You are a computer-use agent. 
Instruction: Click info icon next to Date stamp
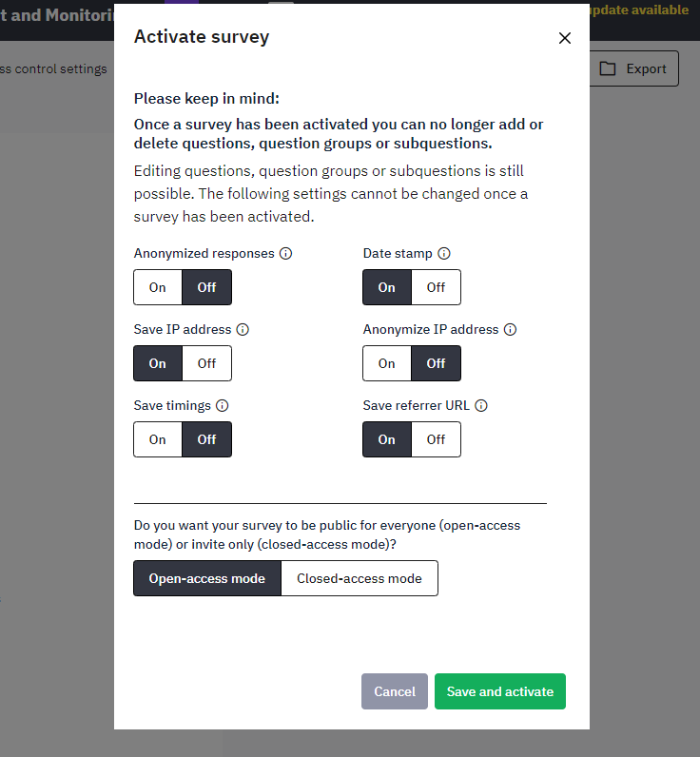[444, 254]
